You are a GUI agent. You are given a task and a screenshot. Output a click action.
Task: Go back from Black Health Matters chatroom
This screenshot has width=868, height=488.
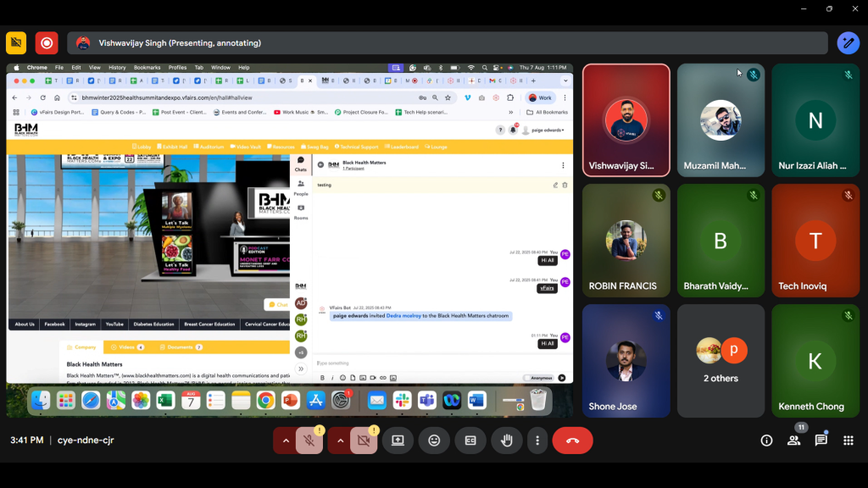[x=320, y=164]
